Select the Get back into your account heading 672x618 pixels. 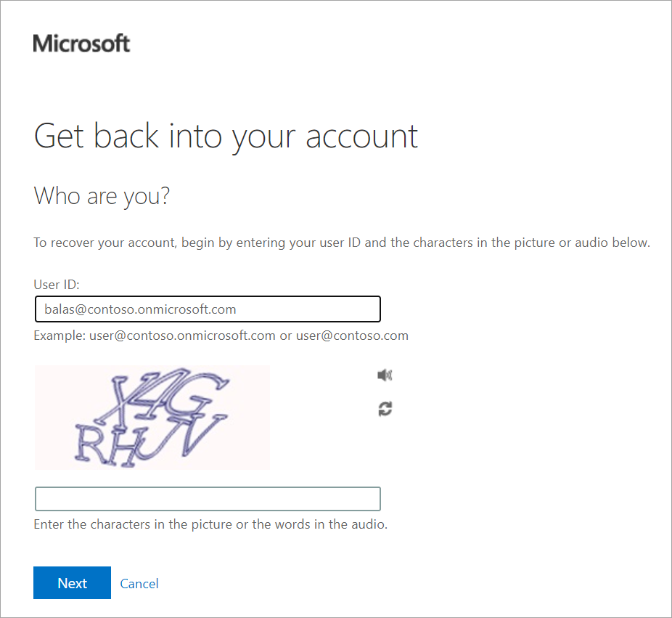pos(226,136)
